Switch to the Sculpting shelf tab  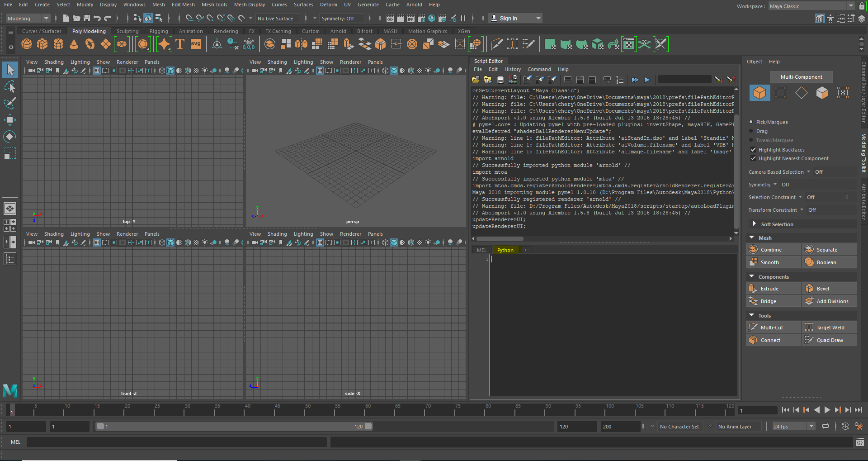(127, 31)
